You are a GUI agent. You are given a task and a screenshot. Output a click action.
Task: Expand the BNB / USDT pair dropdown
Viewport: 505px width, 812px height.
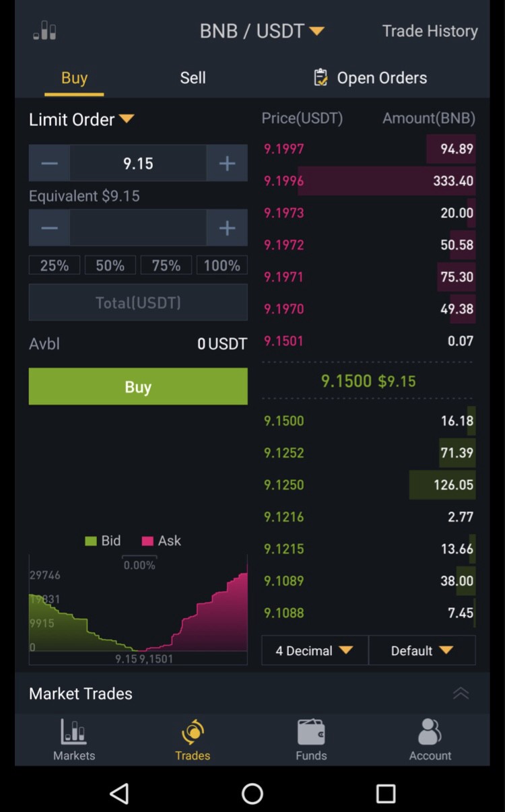click(263, 31)
